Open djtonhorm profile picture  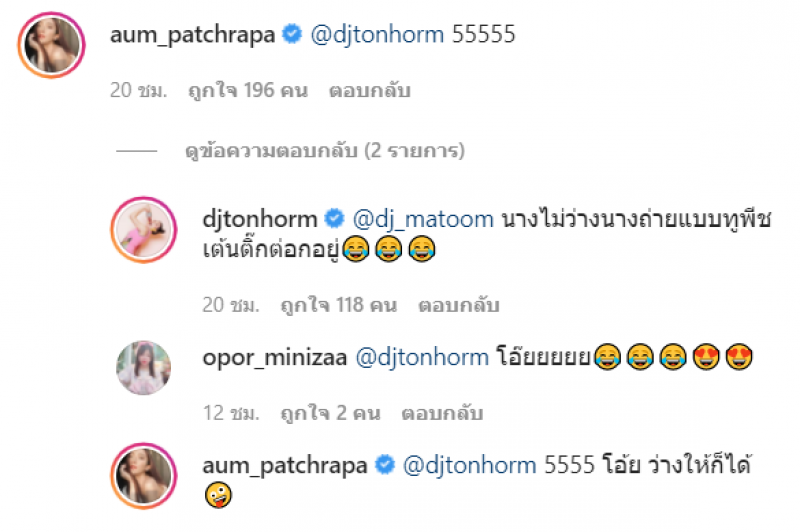(144, 230)
